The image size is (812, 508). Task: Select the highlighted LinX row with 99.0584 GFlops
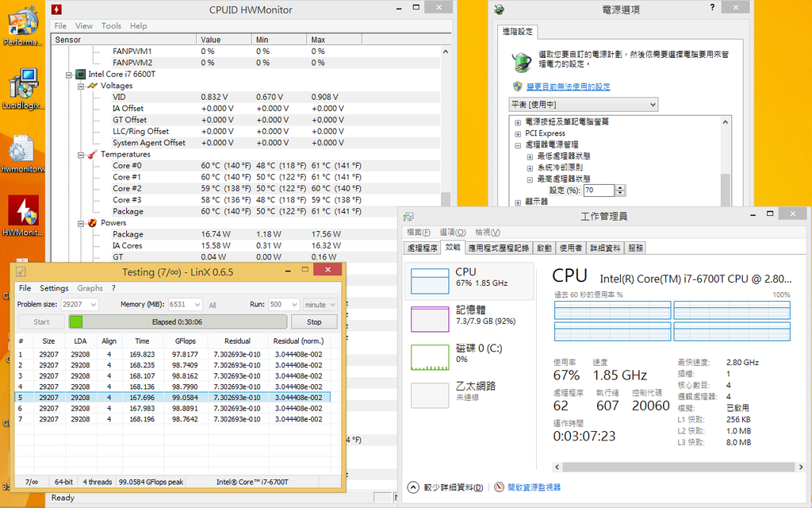[x=172, y=398]
